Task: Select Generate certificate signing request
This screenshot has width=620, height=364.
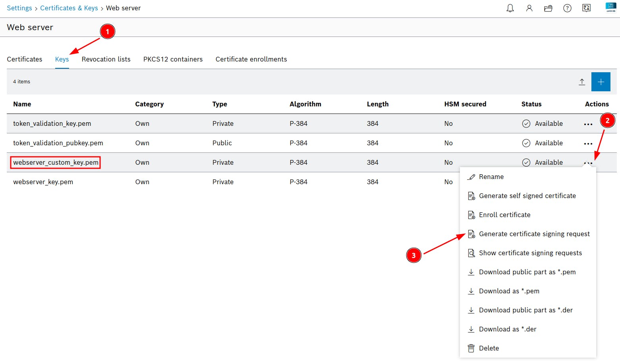Action: pyautogui.click(x=534, y=234)
